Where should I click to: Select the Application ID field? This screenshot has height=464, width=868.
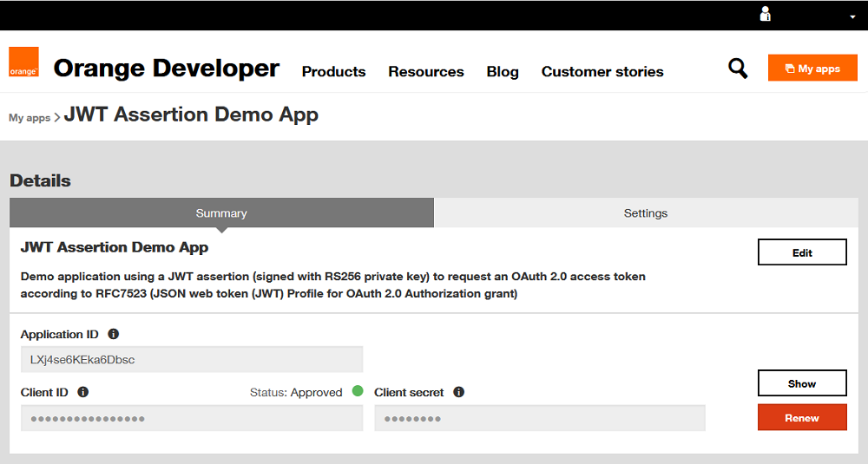pos(192,359)
